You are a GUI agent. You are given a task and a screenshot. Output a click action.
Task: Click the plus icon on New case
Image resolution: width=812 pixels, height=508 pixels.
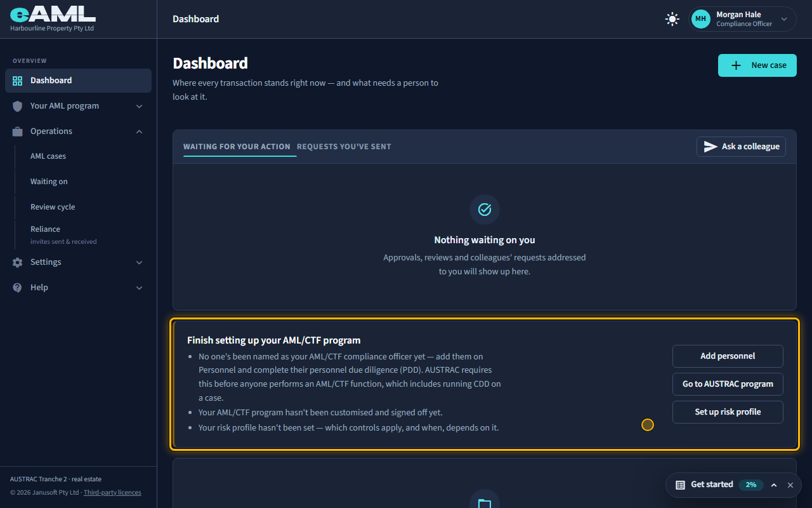[x=736, y=65]
